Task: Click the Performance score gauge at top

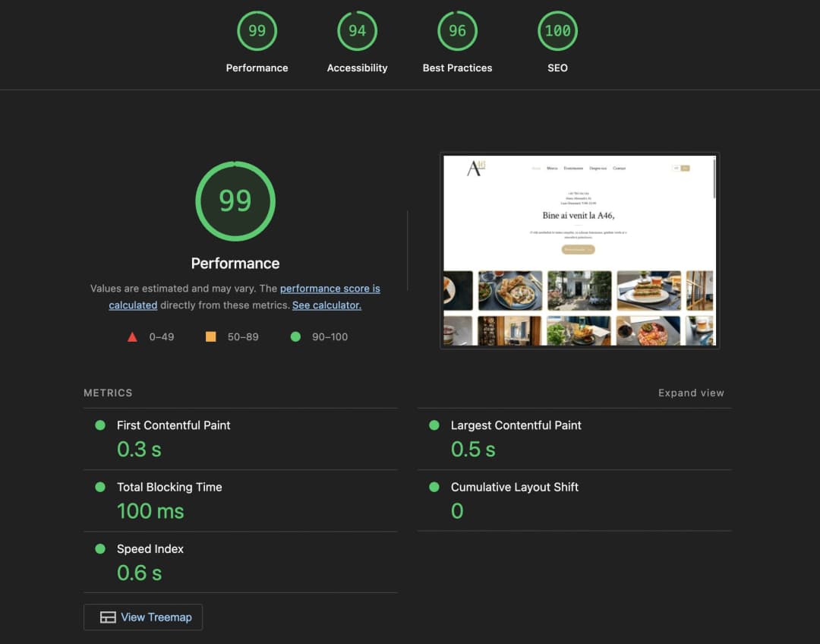Action: click(257, 31)
